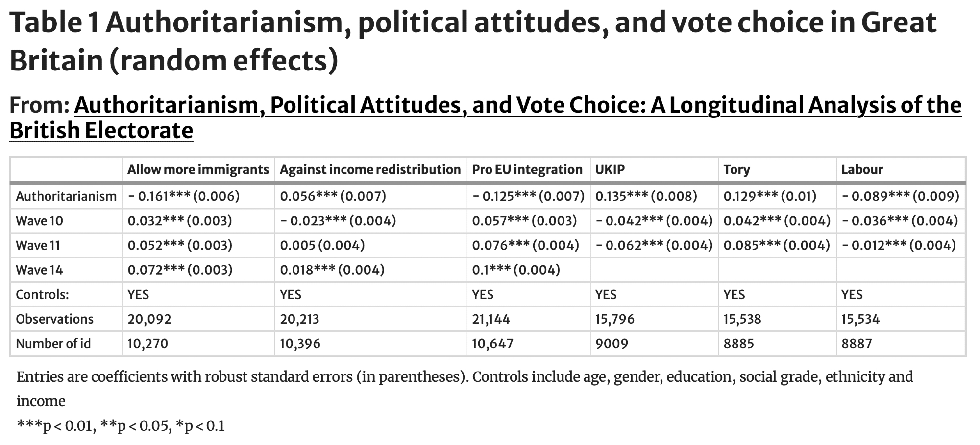The height and width of the screenshot is (445, 980).
Task: Select the 'Pro EU integration' header cell
Action: coord(527,170)
